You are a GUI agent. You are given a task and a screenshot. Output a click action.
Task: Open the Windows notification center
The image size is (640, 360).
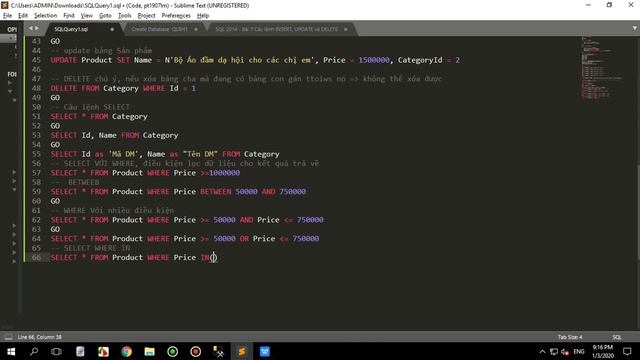(x=627, y=351)
